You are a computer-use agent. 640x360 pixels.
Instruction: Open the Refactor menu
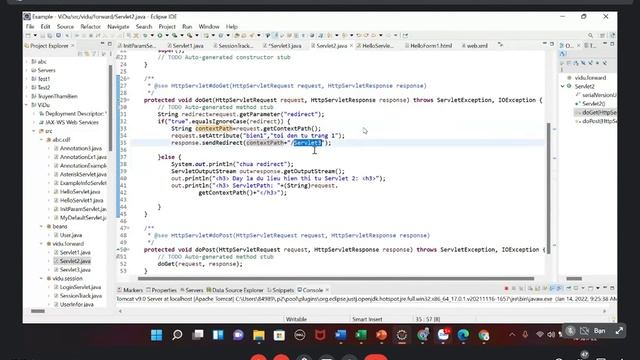coord(90,27)
